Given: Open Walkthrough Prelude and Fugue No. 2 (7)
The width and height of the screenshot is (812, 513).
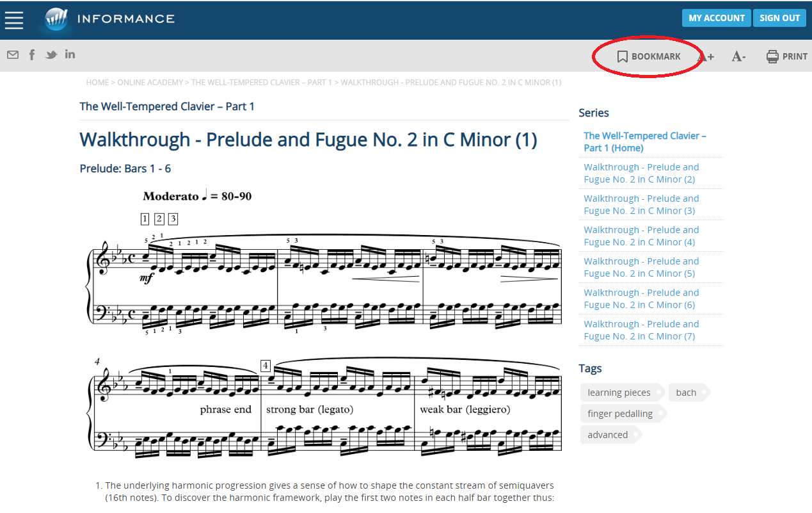Looking at the screenshot, I should click(641, 330).
